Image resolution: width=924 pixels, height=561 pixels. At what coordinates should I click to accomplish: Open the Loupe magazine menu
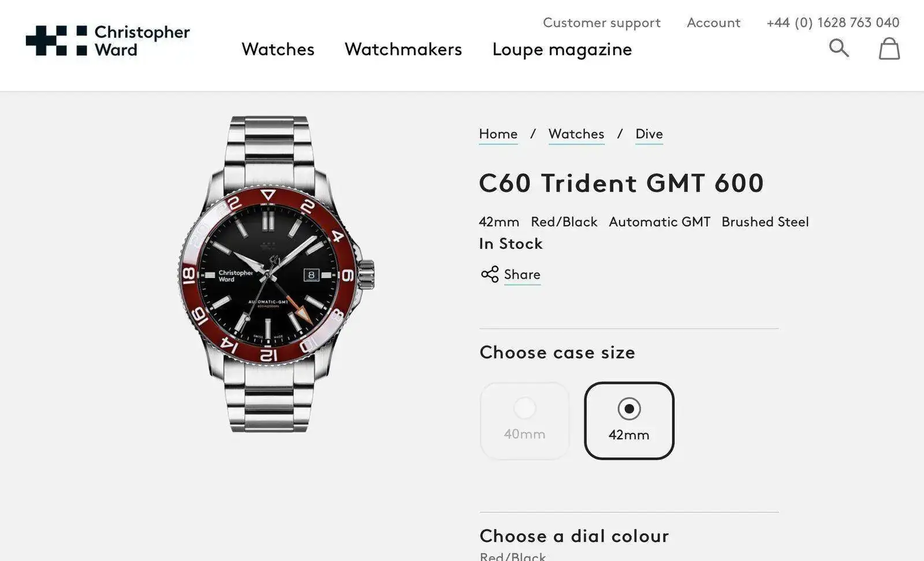click(x=562, y=50)
